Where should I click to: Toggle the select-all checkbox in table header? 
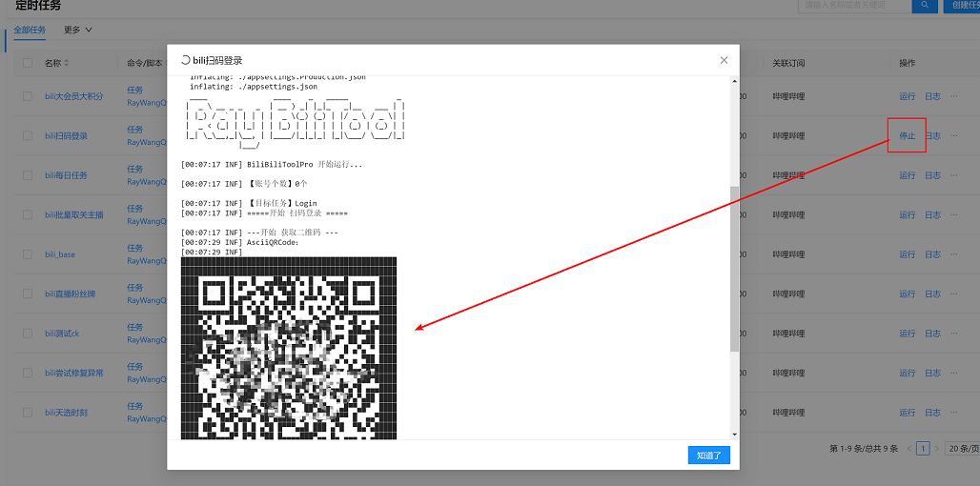(x=28, y=63)
